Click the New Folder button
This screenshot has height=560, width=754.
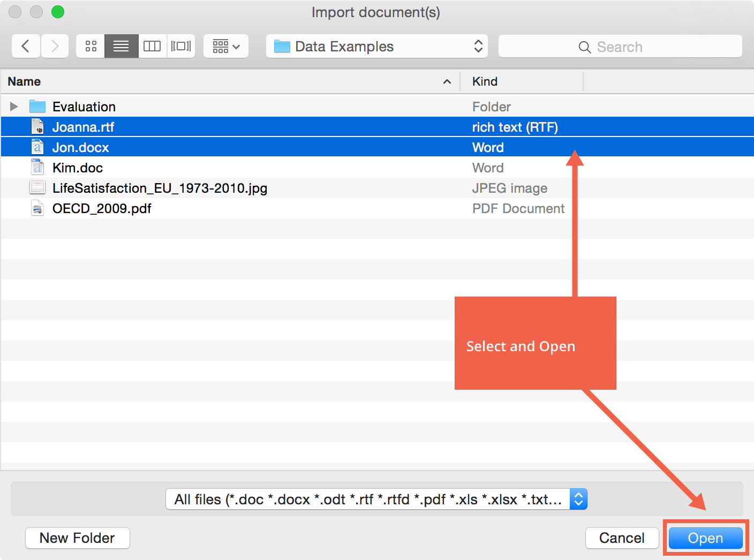click(x=78, y=538)
